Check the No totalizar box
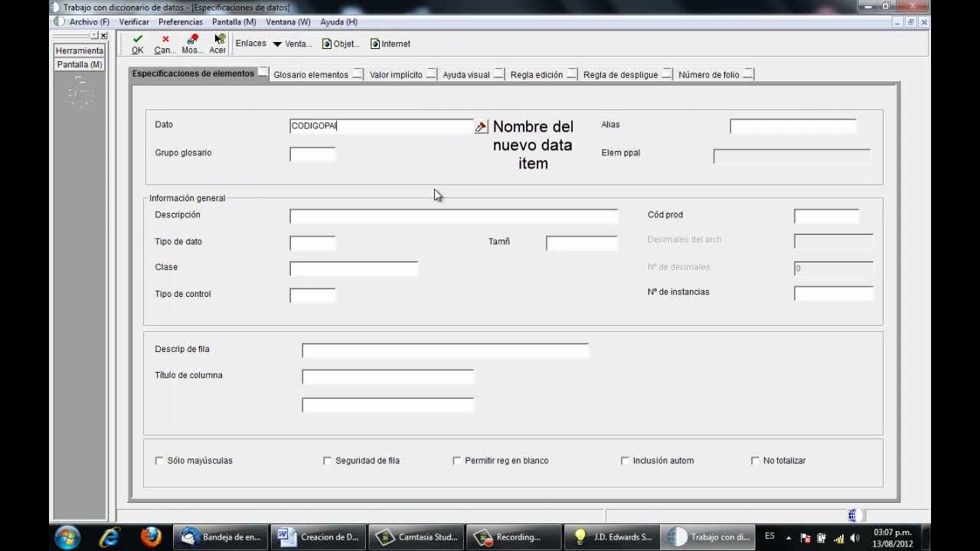The height and width of the screenshot is (551, 980). 755,461
